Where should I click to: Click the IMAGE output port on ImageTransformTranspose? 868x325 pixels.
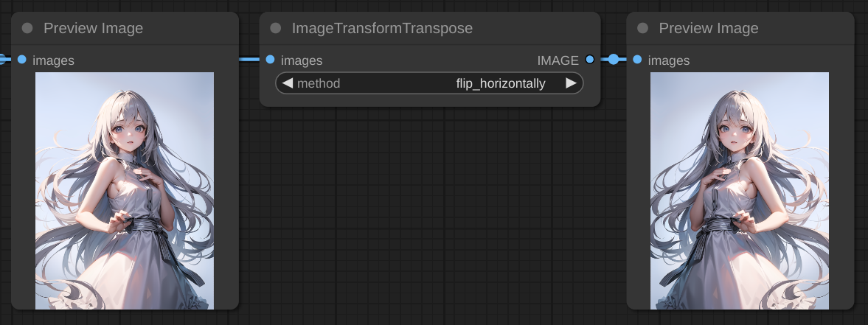pos(589,60)
